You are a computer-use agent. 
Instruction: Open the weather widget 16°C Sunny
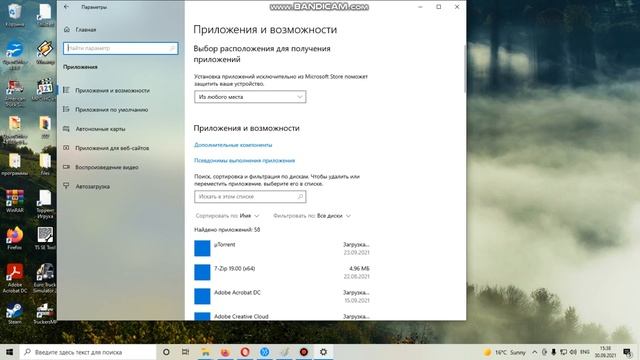[x=505, y=352]
